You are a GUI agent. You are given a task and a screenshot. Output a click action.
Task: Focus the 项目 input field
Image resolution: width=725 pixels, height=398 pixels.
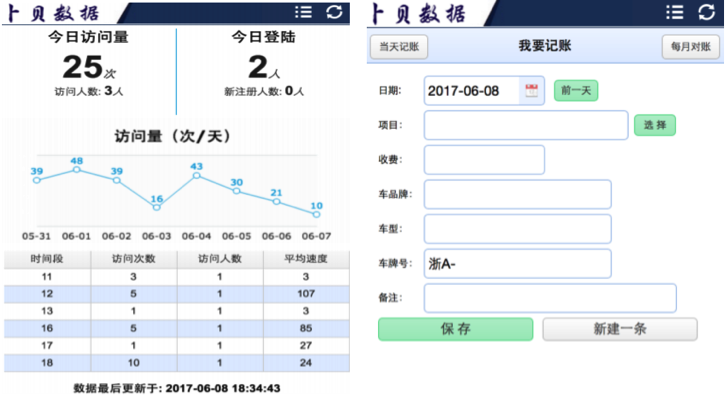[x=526, y=125]
